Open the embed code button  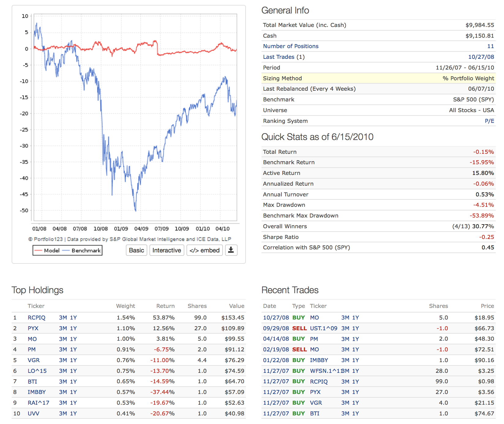pyautogui.click(x=205, y=250)
